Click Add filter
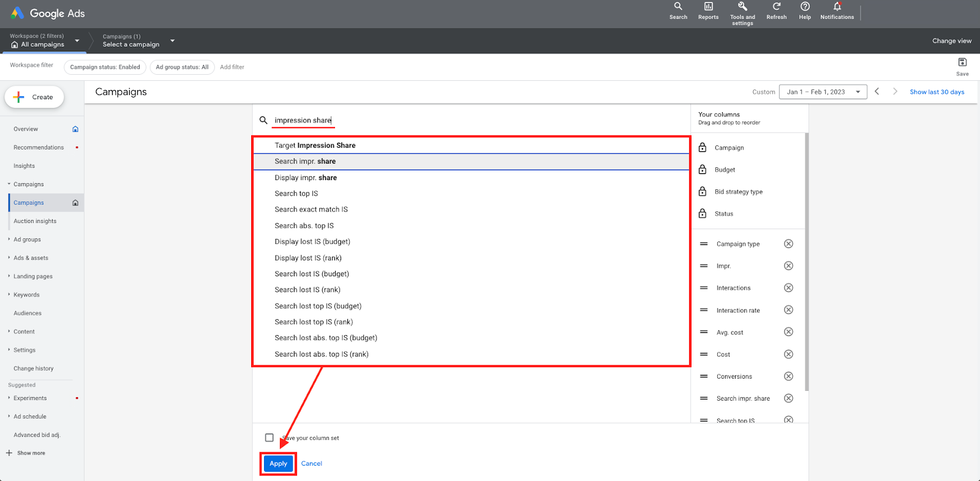This screenshot has height=481, width=980. tap(232, 67)
